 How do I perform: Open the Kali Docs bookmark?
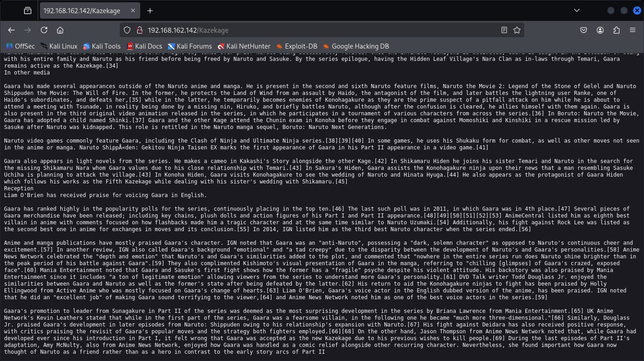tap(144, 46)
